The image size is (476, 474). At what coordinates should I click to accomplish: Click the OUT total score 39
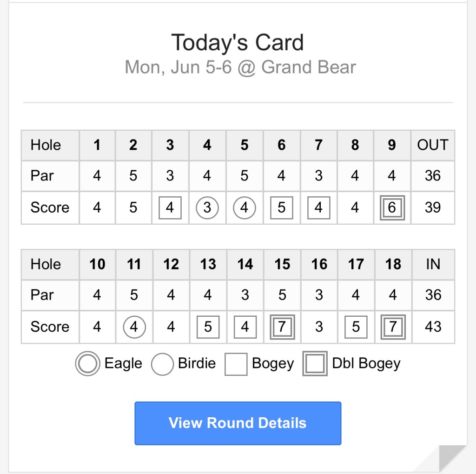tap(432, 207)
